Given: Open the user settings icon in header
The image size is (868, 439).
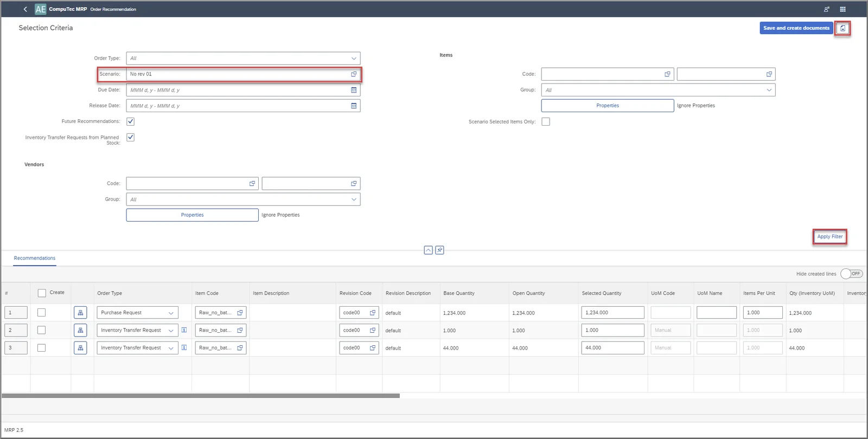Looking at the screenshot, I should pyautogui.click(x=826, y=9).
